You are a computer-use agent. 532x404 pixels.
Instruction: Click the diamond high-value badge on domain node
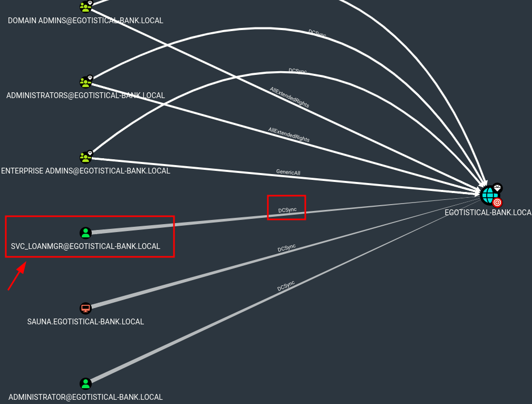[x=497, y=188]
